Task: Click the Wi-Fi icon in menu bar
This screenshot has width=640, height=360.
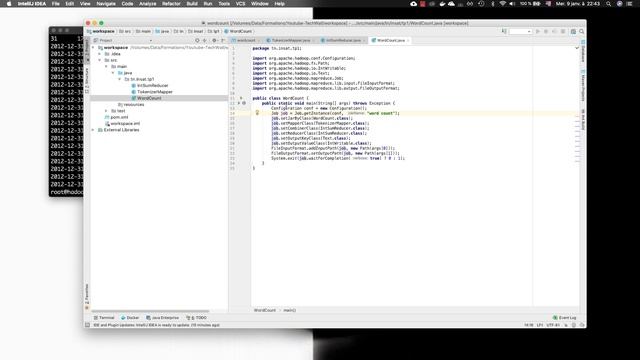Action: click(x=502, y=4)
